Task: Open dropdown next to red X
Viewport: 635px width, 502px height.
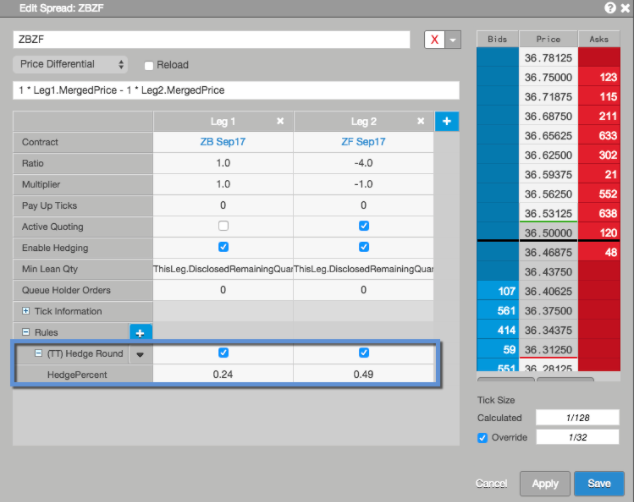Action: [453, 40]
